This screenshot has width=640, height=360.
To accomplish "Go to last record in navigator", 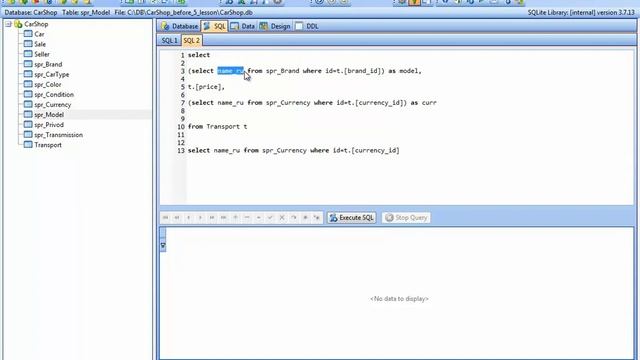I will click(x=223, y=218).
